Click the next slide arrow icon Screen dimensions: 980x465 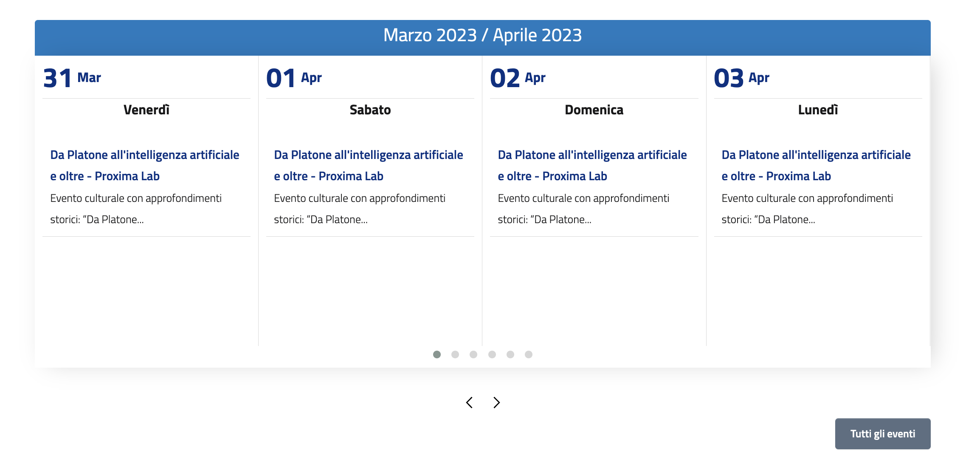[496, 403]
